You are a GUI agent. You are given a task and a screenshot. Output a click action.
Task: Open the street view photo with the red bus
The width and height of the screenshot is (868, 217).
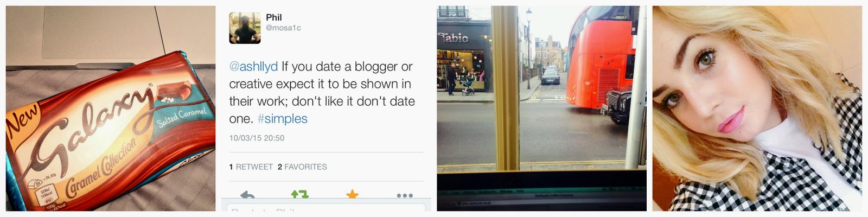541,108
